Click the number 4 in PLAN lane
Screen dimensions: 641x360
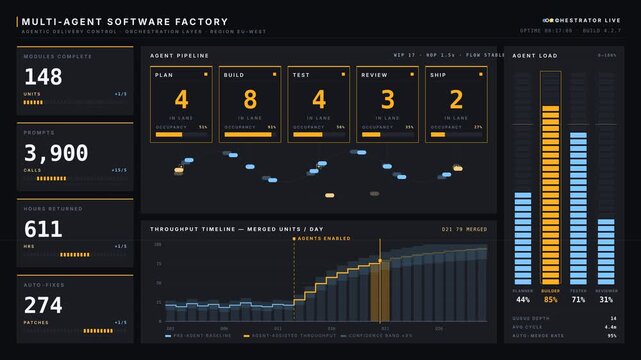click(182, 99)
